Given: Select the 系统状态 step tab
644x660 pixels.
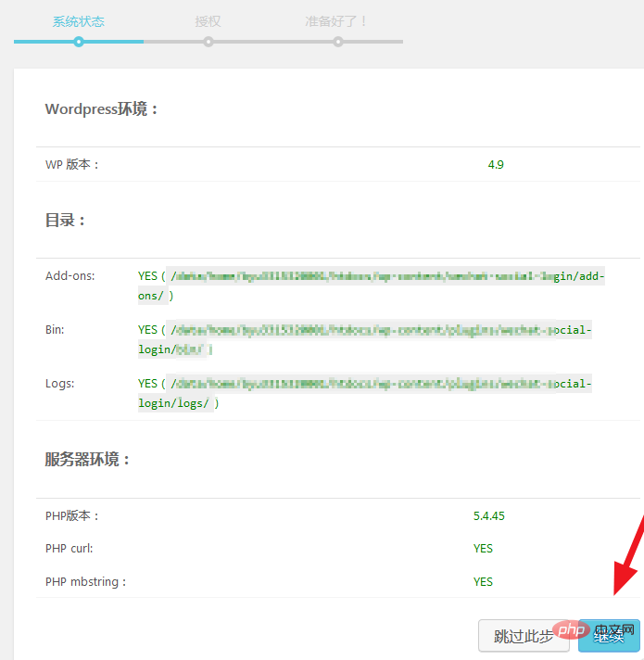Looking at the screenshot, I should [78, 21].
